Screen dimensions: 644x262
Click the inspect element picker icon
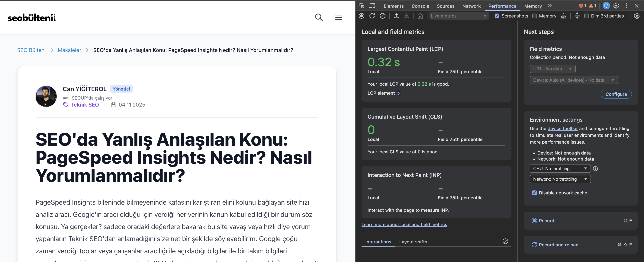pos(362,6)
